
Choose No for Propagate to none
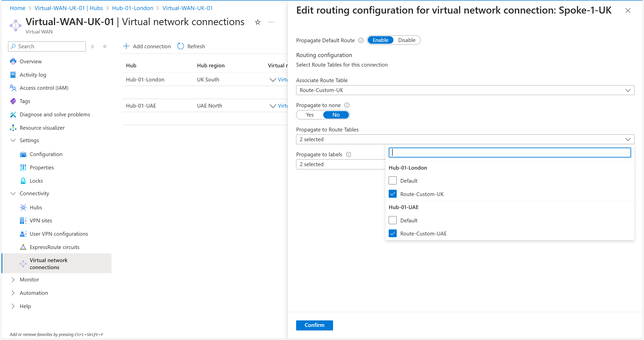[336, 115]
